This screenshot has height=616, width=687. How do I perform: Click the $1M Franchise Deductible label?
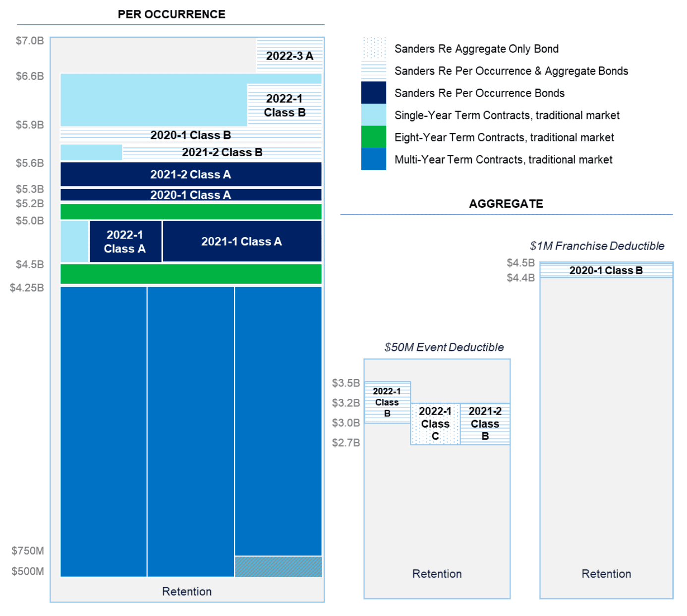(597, 246)
